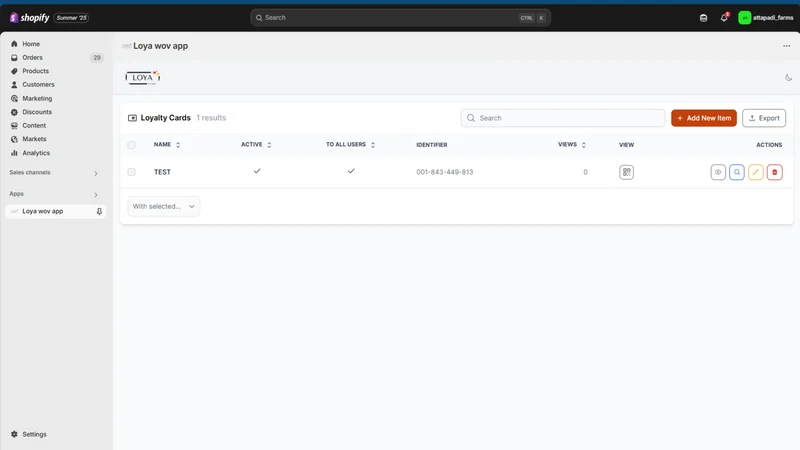Tick the select-all checkbox in header
The height and width of the screenshot is (450, 800).
(x=132, y=145)
